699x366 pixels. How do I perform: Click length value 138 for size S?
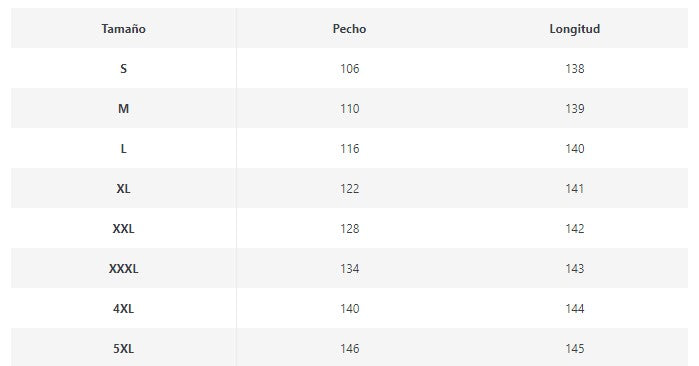point(575,69)
